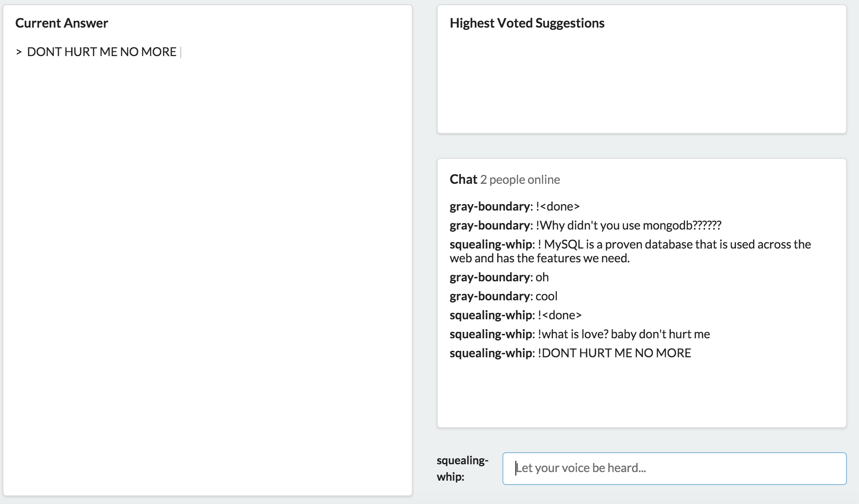This screenshot has width=859, height=504.
Task: Click the 'DONT HURT ME NO MORE' answer line
Action: coord(101,52)
